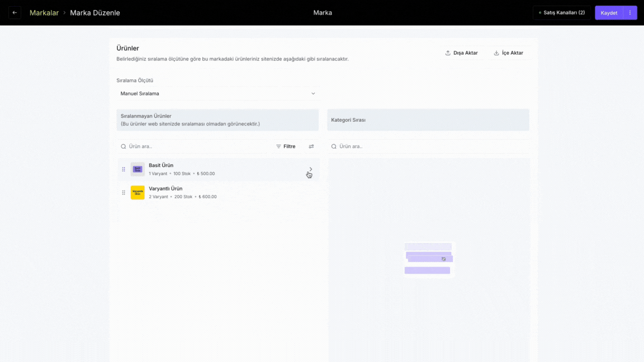Click drag handle of Varyantlı Ürün
This screenshot has width=644, height=362.
tap(123, 193)
